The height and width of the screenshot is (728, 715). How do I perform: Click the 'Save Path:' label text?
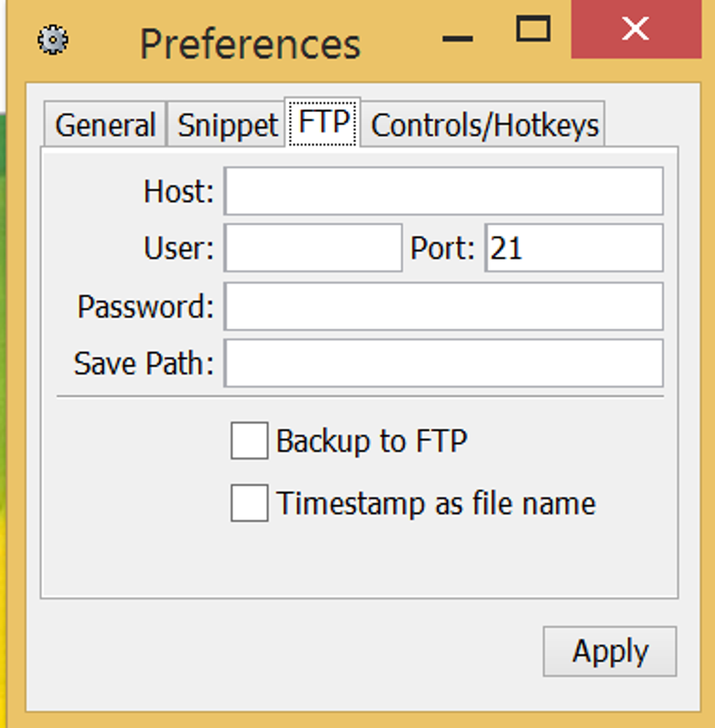coord(143,364)
